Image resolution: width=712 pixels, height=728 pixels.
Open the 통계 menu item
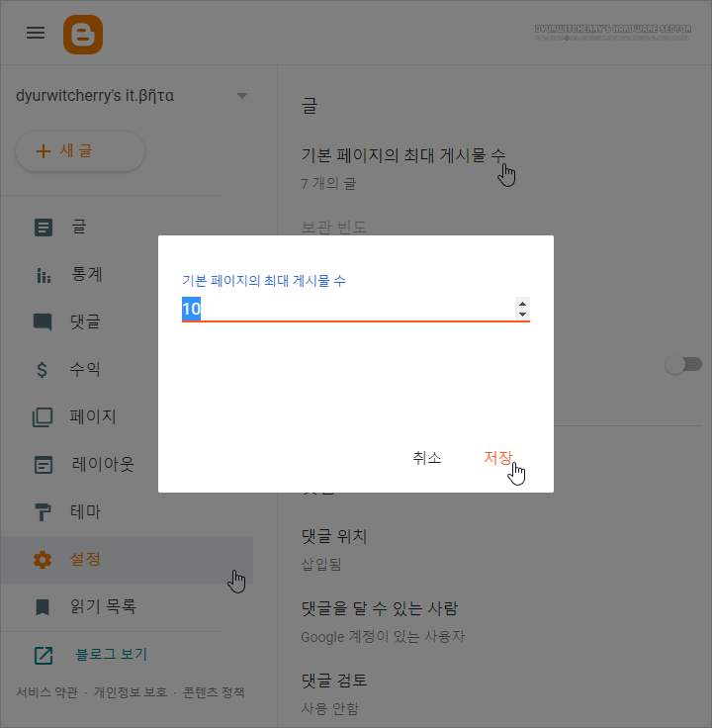click(86, 274)
